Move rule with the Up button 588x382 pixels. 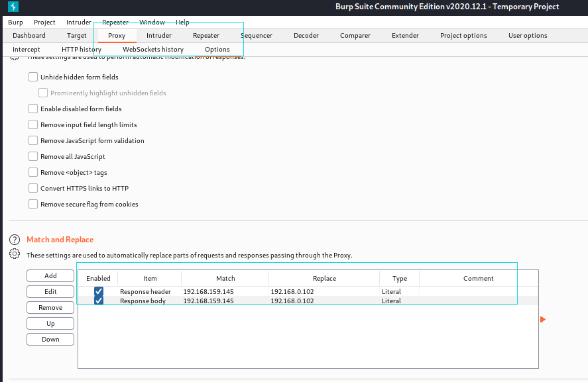pyautogui.click(x=50, y=323)
